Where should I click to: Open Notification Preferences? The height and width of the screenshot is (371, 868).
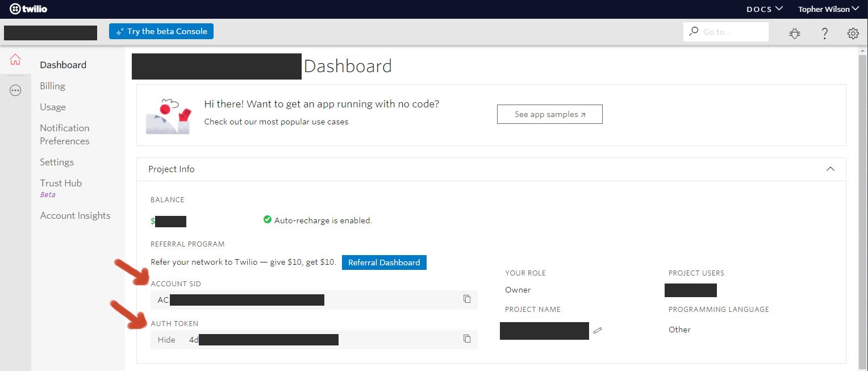click(x=65, y=135)
